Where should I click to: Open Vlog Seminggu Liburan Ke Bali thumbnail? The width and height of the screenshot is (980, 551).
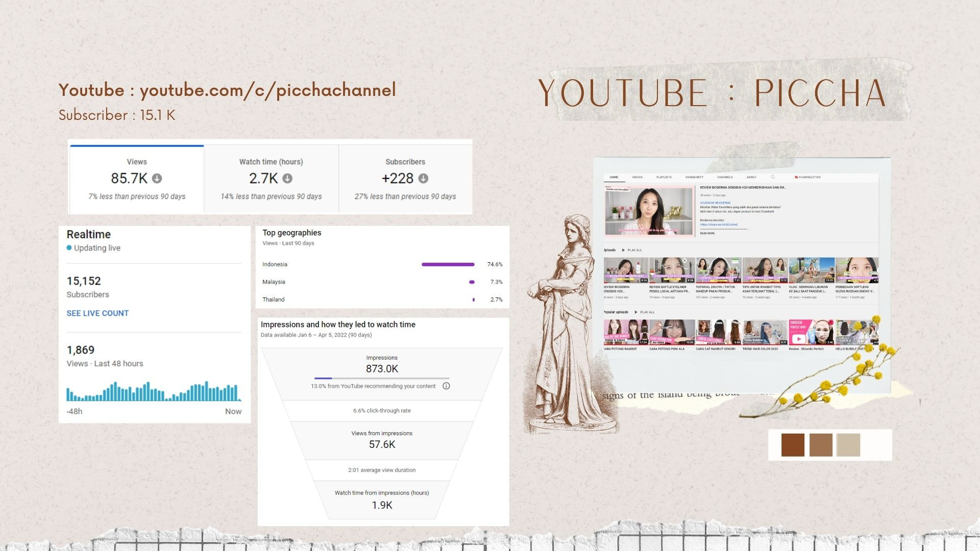click(812, 270)
